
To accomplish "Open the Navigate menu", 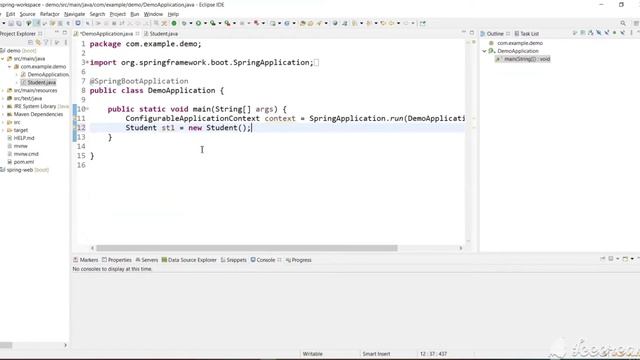I will [x=74, y=14].
